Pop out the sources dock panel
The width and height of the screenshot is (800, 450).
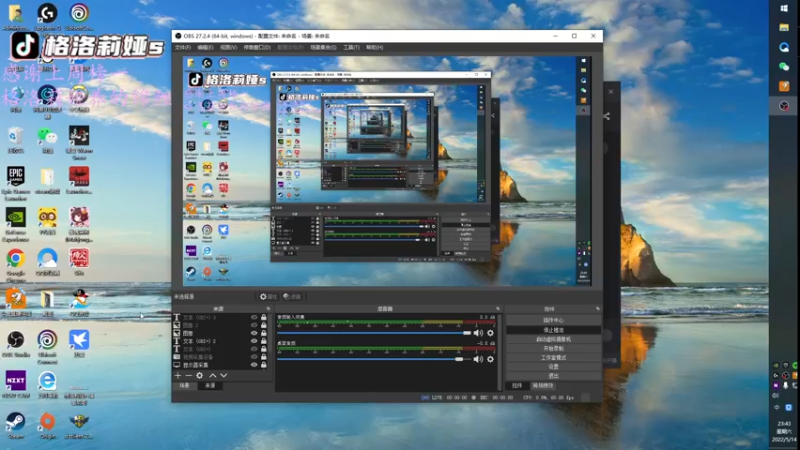point(268,309)
